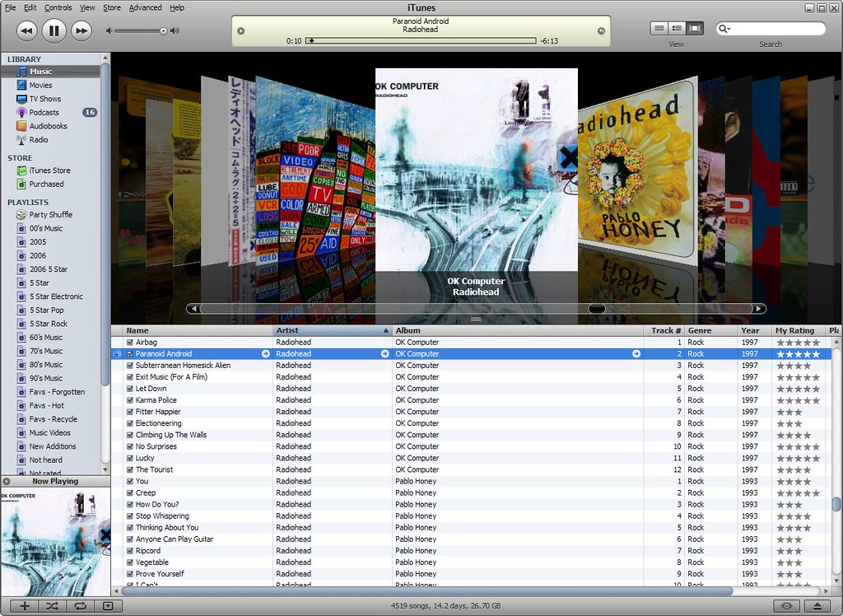
Task: Uncheck the Lucky song checkbox
Action: point(129,458)
